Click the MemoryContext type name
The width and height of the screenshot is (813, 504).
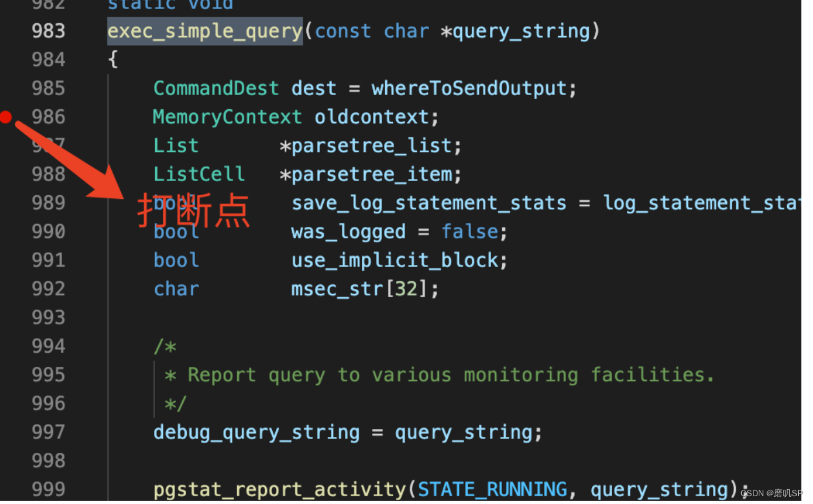pyautogui.click(x=227, y=117)
